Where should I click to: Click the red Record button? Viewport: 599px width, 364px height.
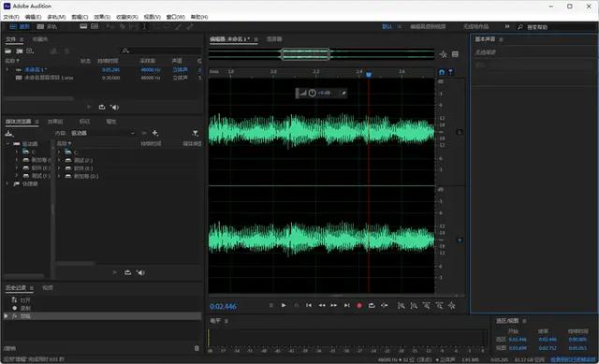click(x=359, y=306)
